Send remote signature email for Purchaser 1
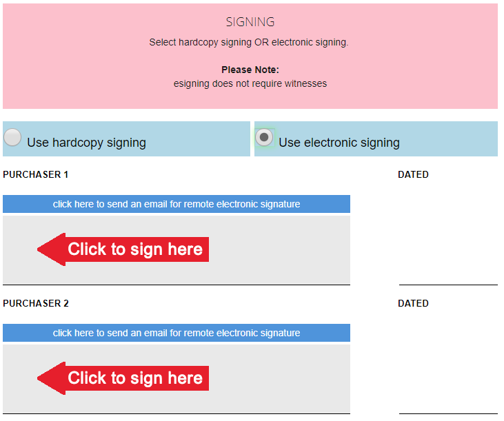The height and width of the screenshot is (421, 504). pyautogui.click(x=177, y=204)
